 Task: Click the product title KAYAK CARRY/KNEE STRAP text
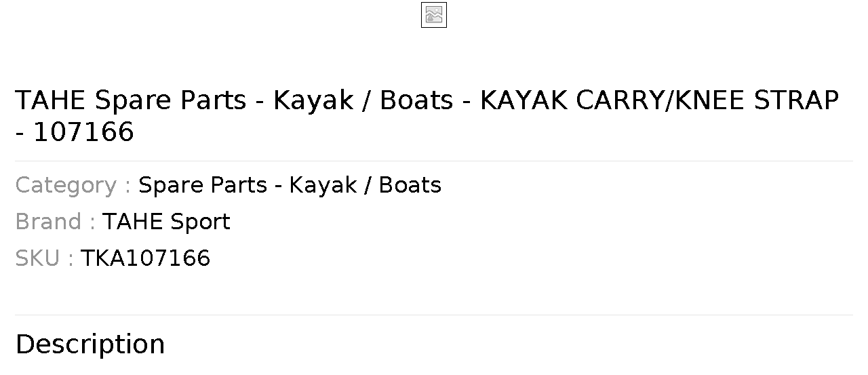click(x=660, y=100)
